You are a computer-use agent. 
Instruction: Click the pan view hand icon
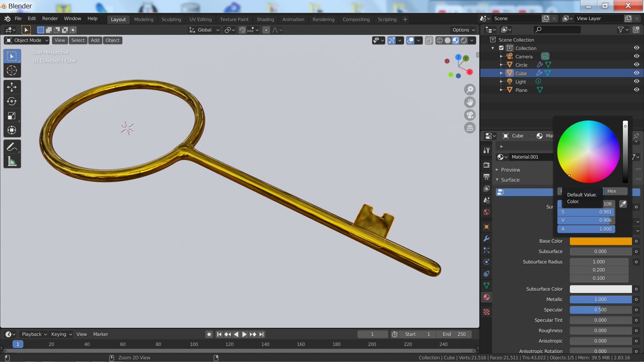(x=470, y=102)
